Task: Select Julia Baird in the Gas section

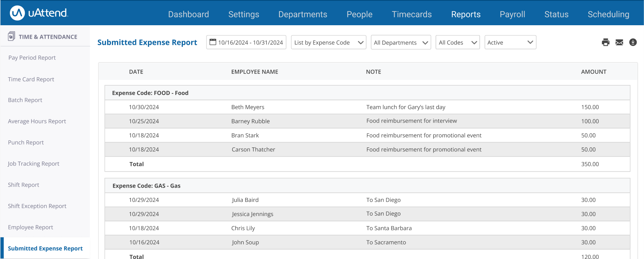Action: (245, 200)
